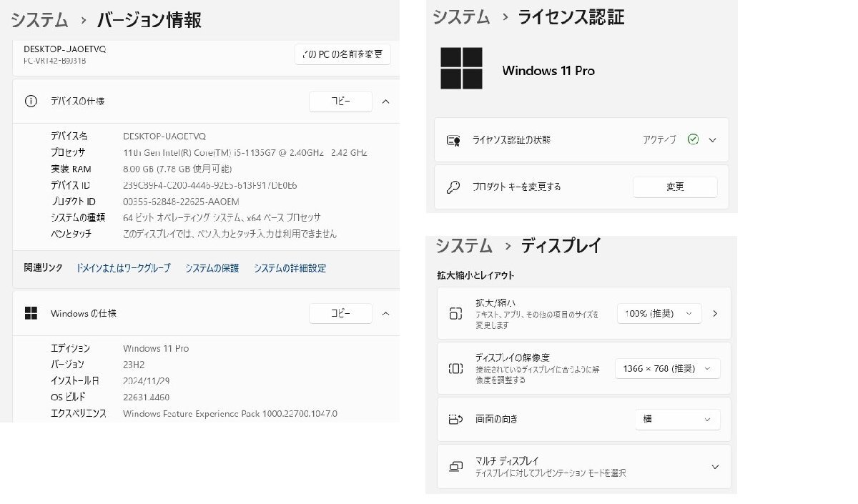The image size is (858, 504).
Task: Click the device specifications info icon
Action: [31, 102]
